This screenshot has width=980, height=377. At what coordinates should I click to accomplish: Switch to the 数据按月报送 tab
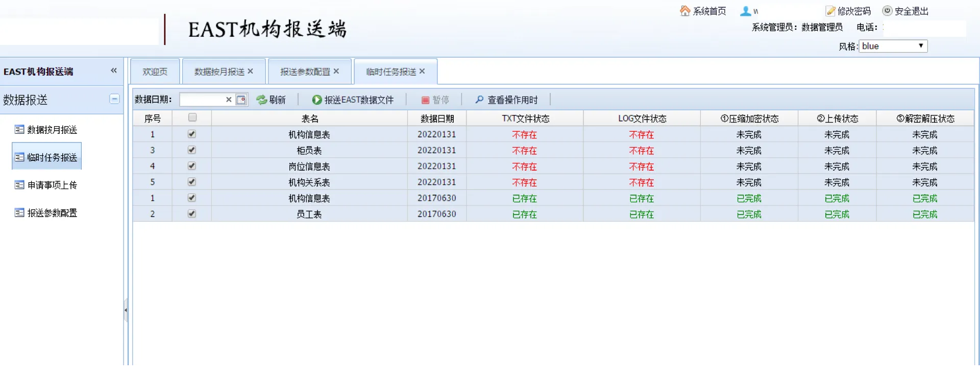tap(219, 72)
